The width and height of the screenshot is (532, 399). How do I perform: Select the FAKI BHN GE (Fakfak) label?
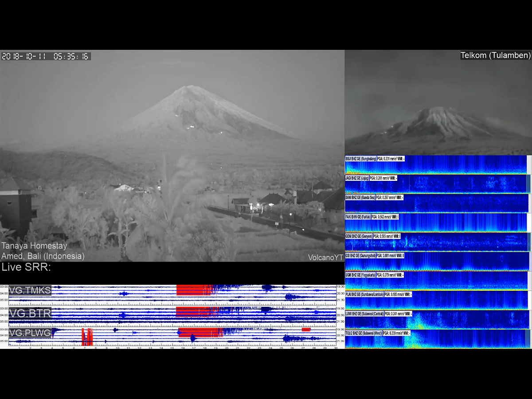tap(358, 217)
